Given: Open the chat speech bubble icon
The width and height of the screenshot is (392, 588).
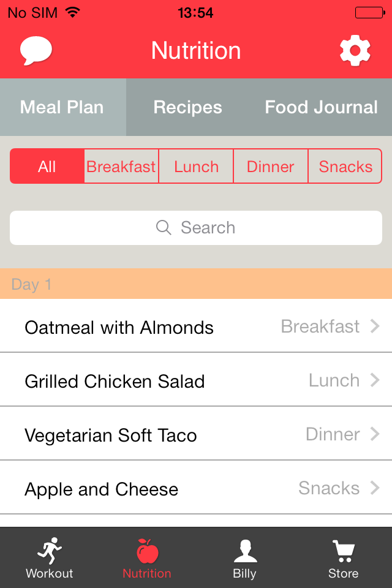Looking at the screenshot, I should click(x=36, y=51).
